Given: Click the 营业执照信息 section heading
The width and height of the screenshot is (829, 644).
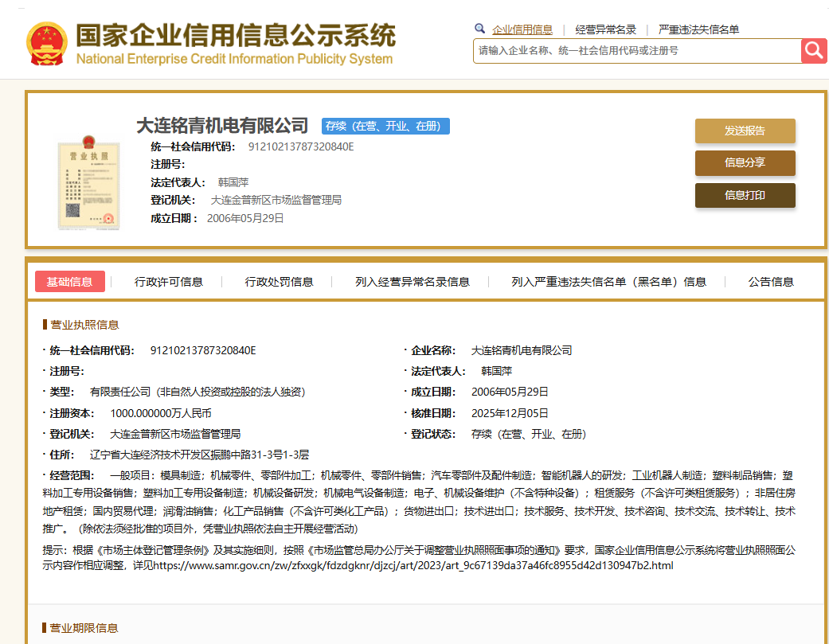Looking at the screenshot, I should [84, 324].
